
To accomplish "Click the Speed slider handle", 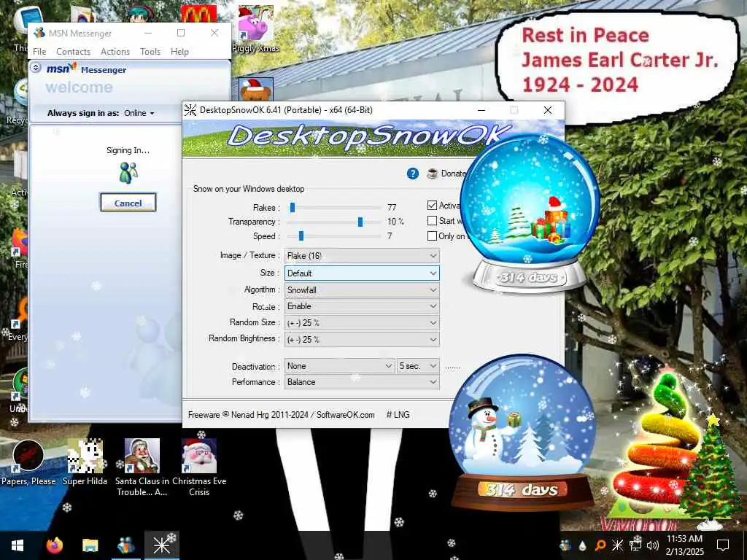I will 301,236.
